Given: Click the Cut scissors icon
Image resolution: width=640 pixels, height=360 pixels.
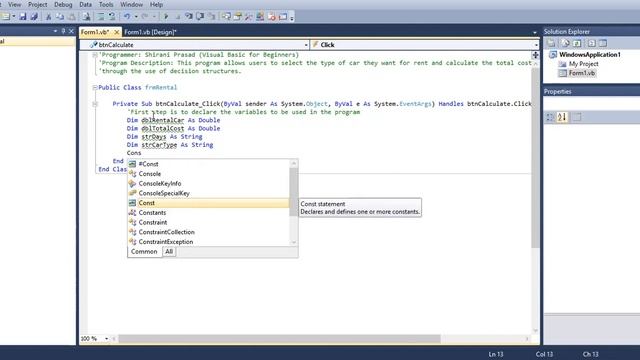Looking at the screenshot, I should (x=49, y=17).
